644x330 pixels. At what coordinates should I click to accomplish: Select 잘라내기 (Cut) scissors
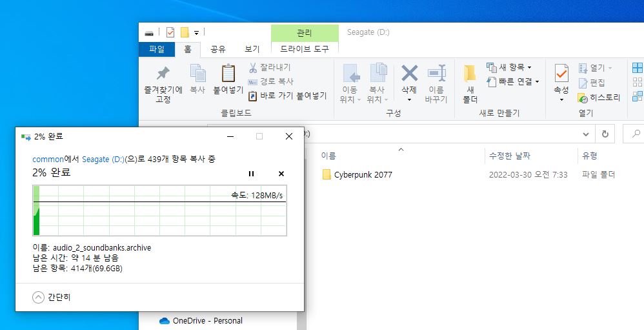(x=270, y=67)
